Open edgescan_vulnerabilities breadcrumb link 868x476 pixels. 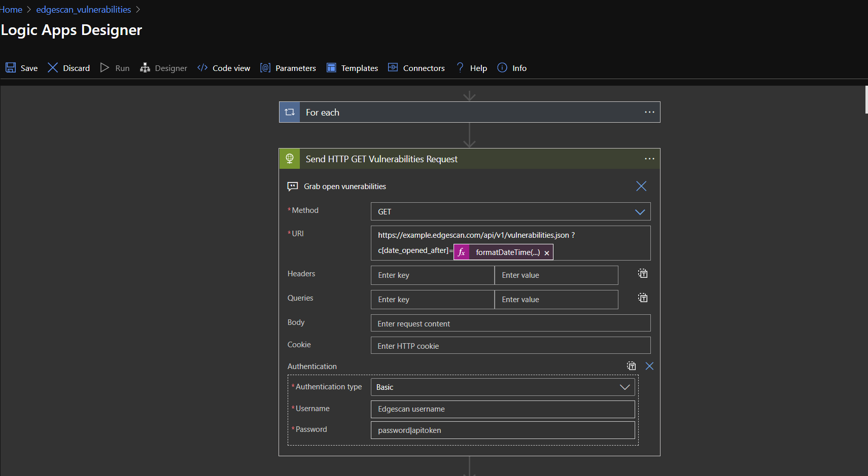pos(84,10)
